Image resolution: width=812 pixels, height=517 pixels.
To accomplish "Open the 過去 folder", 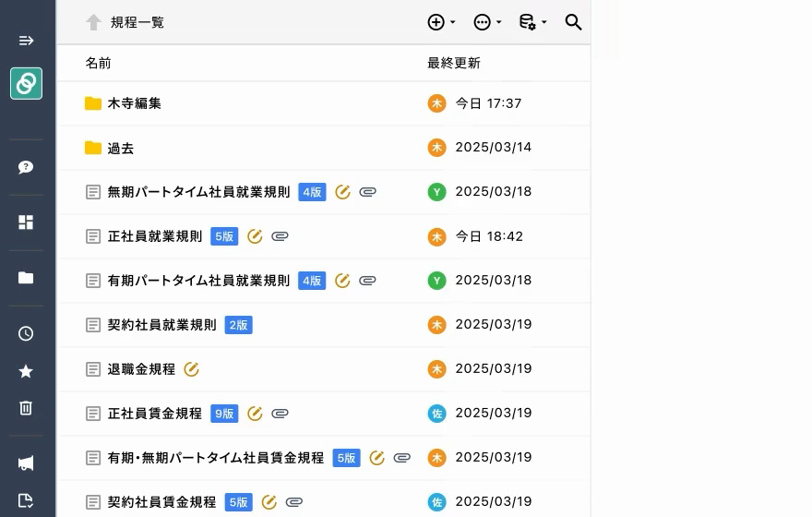I will click(120, 148).
